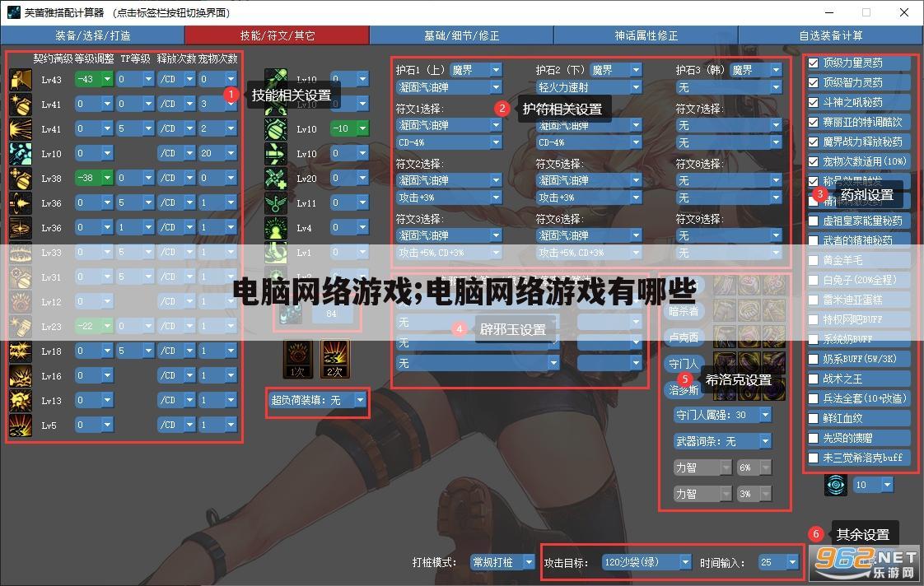Viewport: 924px width, 586px height.
Task: Click the Lv38 skill icon
Action: click(x=20, y=179)
